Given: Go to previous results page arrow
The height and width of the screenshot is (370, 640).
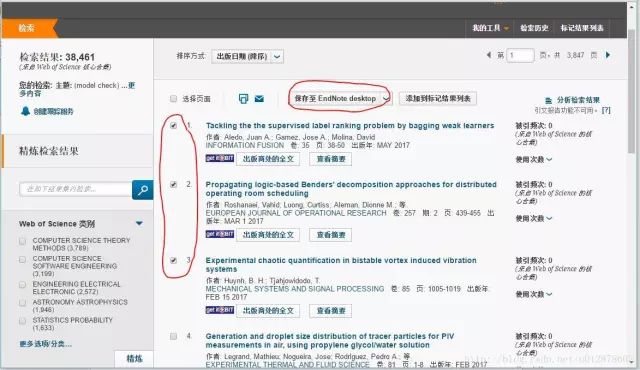Looking at the screenshot, I should pyautogui.click(x=489, y=55).
